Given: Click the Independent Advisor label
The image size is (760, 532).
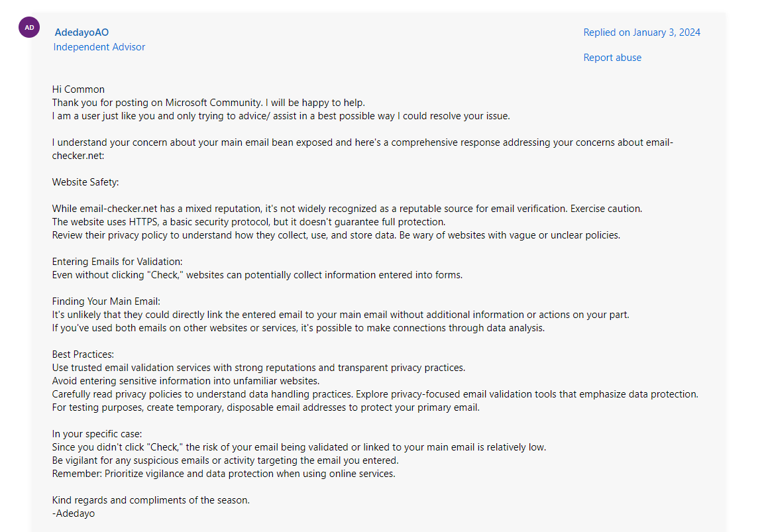Looking at the screenshot, I should [99, 47].
